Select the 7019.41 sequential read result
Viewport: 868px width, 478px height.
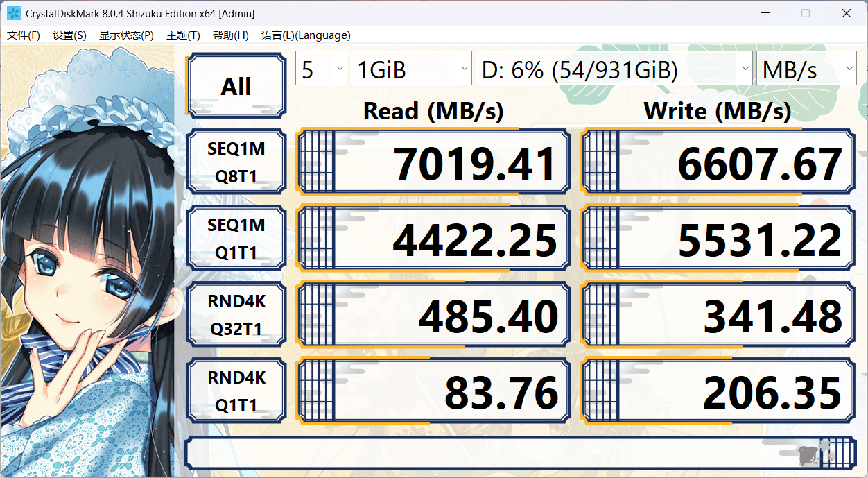pos(433,162)
